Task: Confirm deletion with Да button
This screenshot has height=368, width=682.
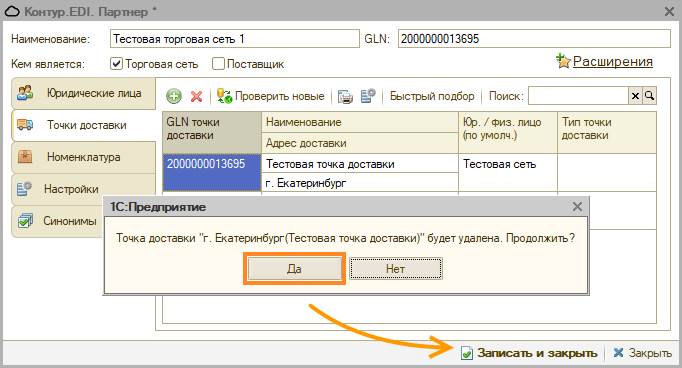Action: pyautogui.click(x=294, y=269)
